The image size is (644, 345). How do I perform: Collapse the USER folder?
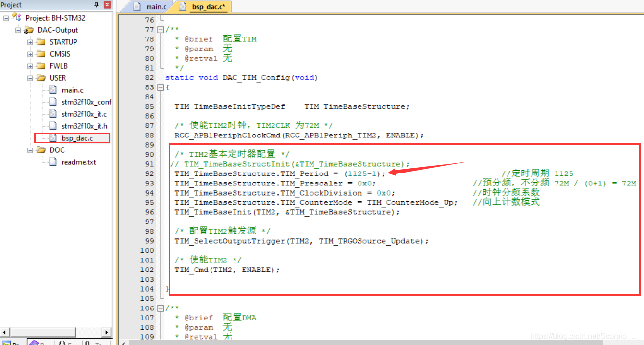pyautogui.click(x=30, y=78)
